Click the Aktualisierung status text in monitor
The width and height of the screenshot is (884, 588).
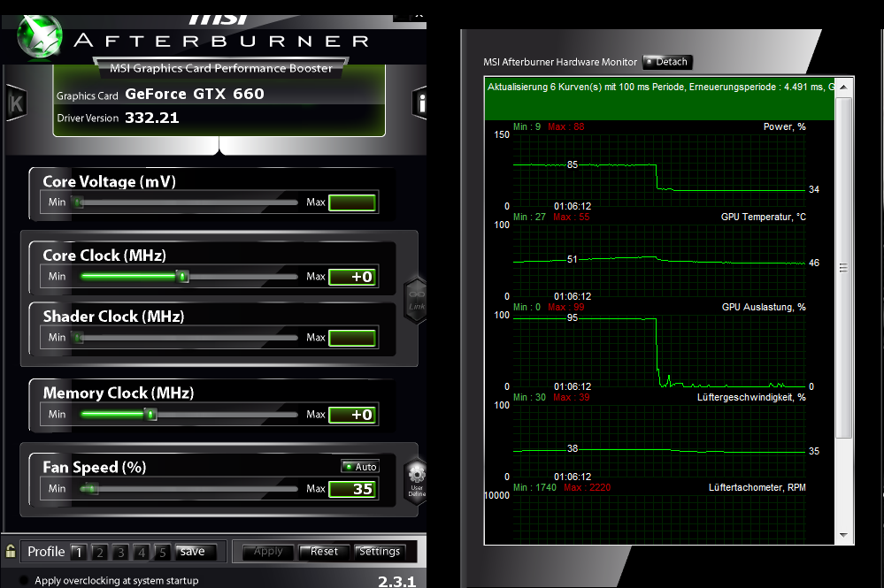click(x=659, y=87)
